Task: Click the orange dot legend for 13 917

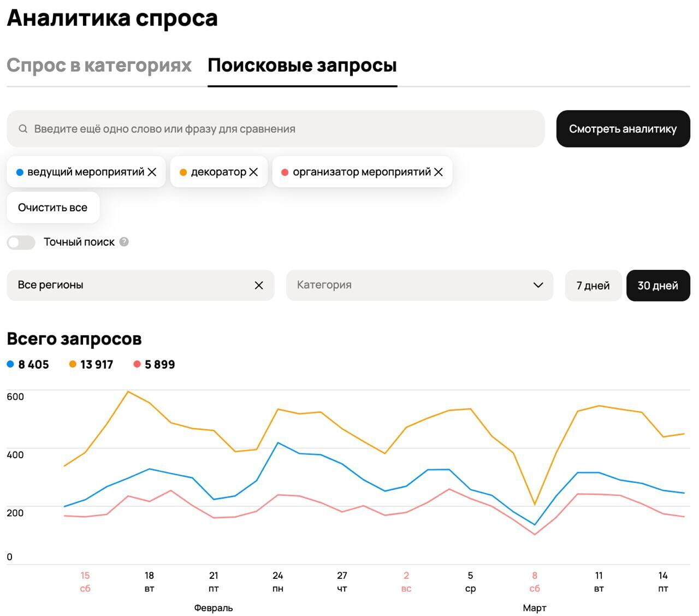Action: click(x=73, y=364)
